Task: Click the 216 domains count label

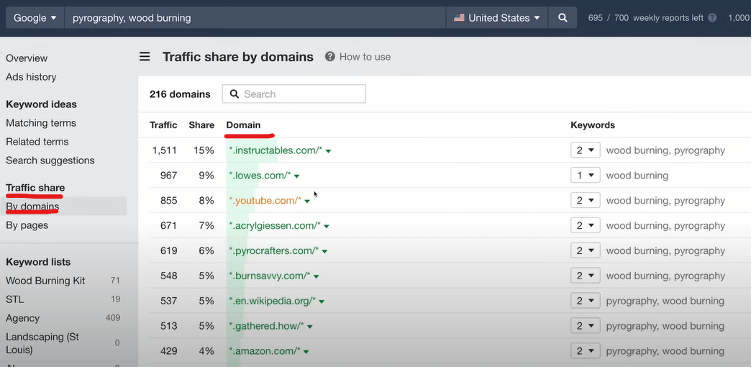Action: [180, 94]
